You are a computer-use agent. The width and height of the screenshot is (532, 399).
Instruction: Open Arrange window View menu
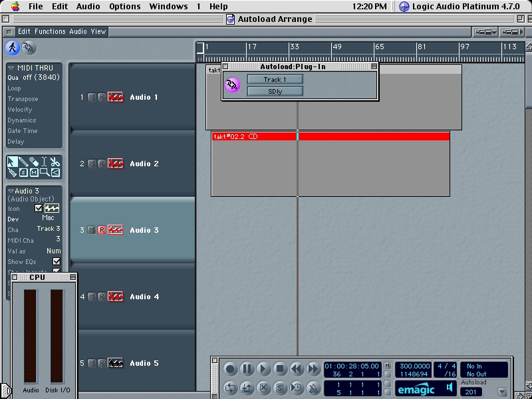tap(98, 31)
